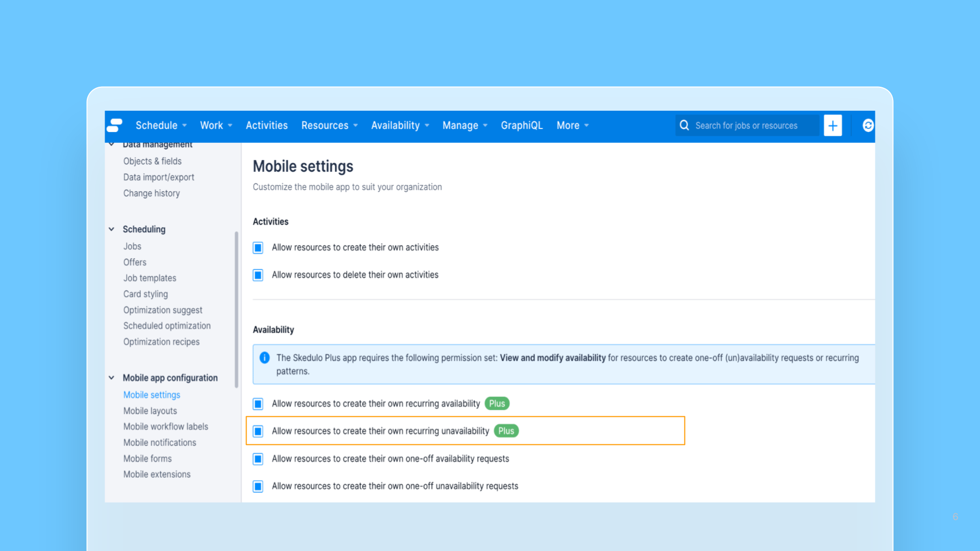The width and height of the screenshot is (980, 551).
Task: Open Mobile layouts page
Action: coord(150,411)
